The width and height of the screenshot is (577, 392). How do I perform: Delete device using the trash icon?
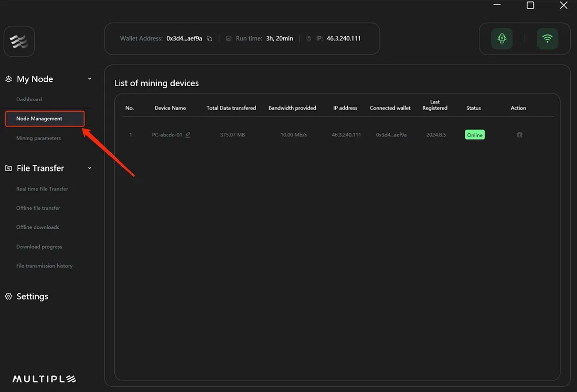519,135
